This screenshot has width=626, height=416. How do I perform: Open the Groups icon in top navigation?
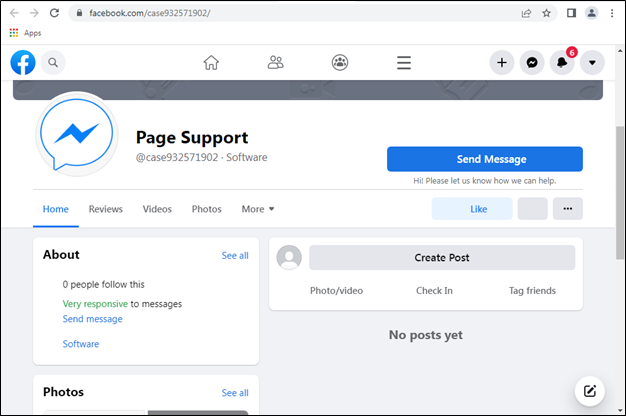(x=340, y=63)
